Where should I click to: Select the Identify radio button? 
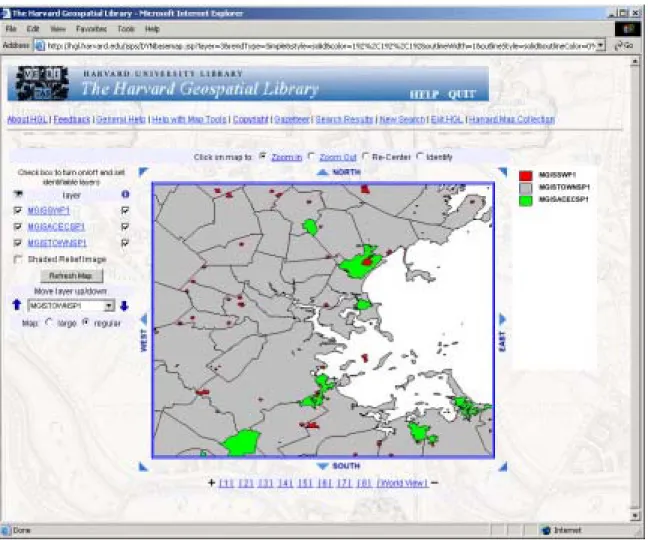[x=419, y=156]
